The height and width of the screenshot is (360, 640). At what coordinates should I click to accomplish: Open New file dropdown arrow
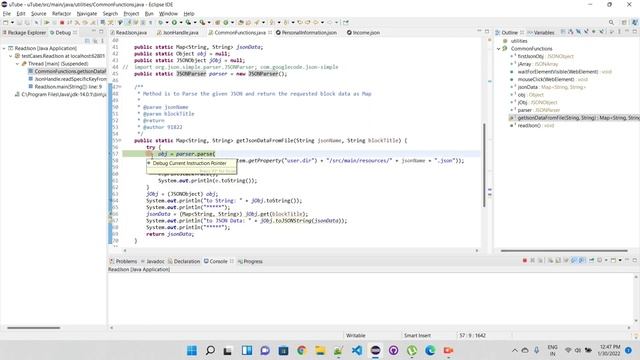tap(13, 22)
